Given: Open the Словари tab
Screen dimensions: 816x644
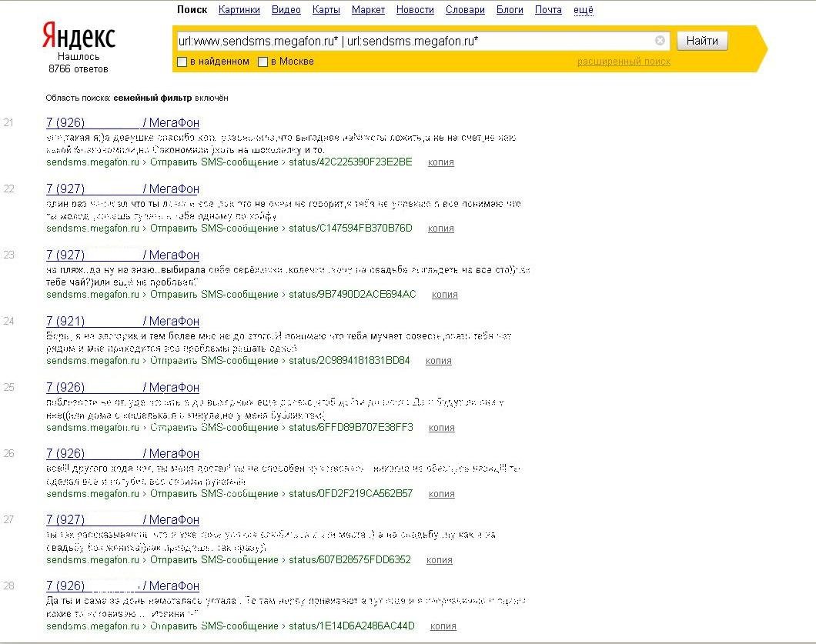Looking at the screenshot, I should 465,10.
